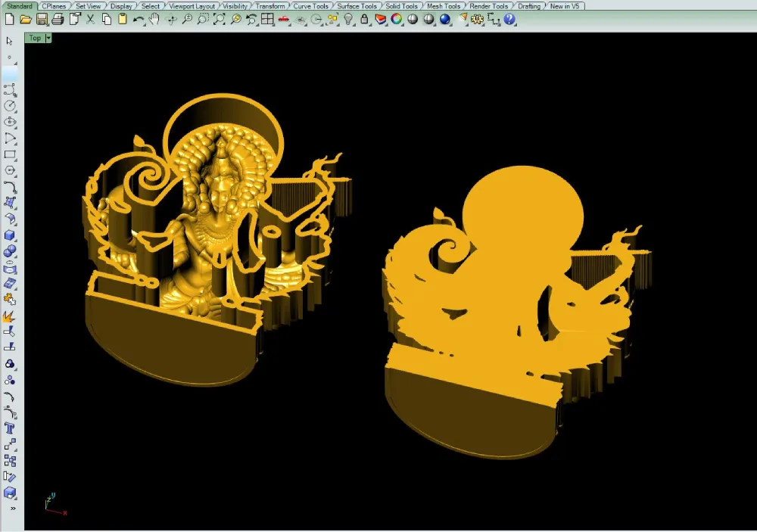This screenshot has height=532, width=757.
Task: Open Help with question mark icon
Action: tap(509, 20)
